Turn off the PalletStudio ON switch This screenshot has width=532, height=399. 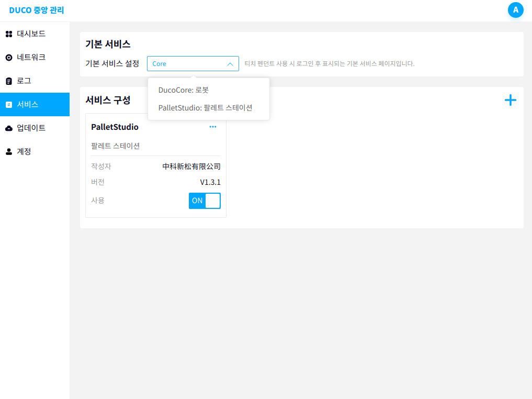pyautogui.click(x=205, y=201)
